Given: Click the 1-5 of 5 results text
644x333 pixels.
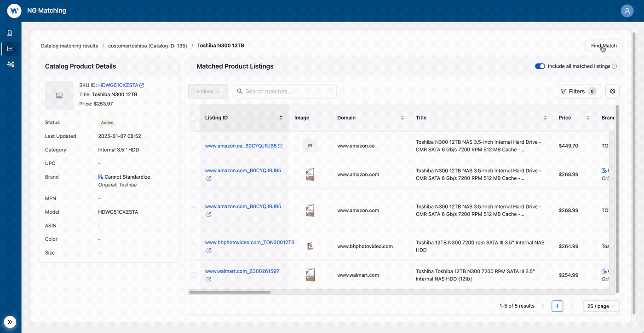Looking at the screenshot, I should tap(517, 306).
